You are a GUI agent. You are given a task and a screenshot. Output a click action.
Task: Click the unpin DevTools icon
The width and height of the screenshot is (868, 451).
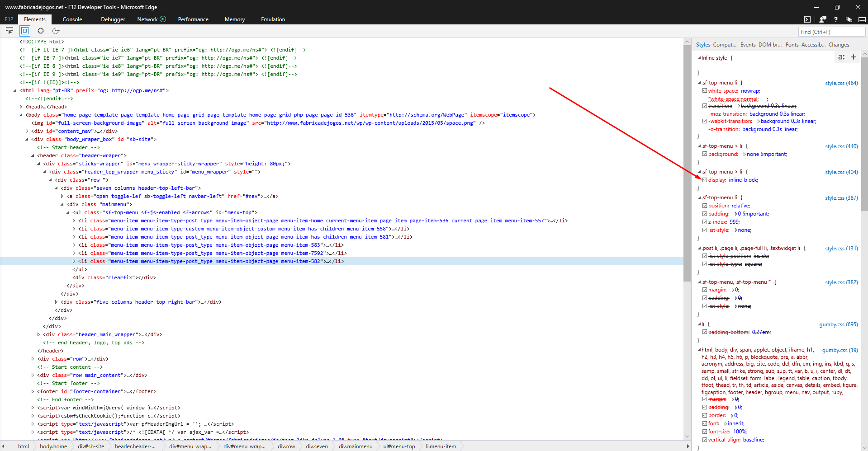(x=849, y=19)
